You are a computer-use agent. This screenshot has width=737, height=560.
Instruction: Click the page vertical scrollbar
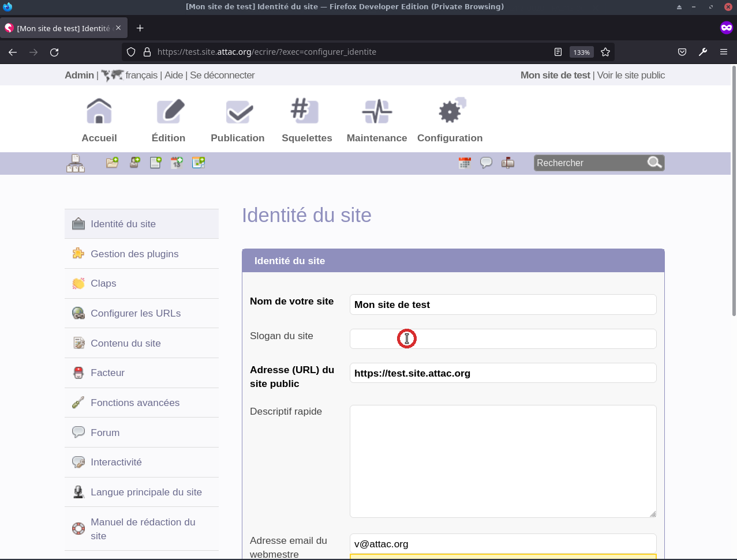[734, 190]
